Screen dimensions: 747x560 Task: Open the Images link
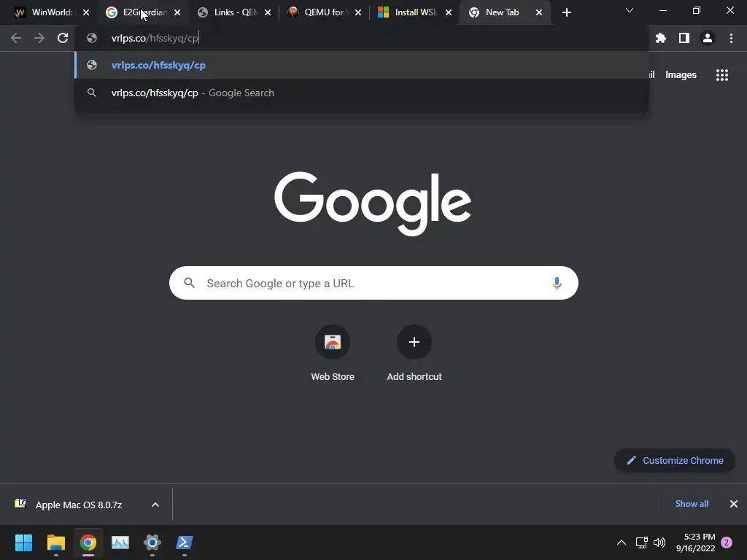click(681, 75)
